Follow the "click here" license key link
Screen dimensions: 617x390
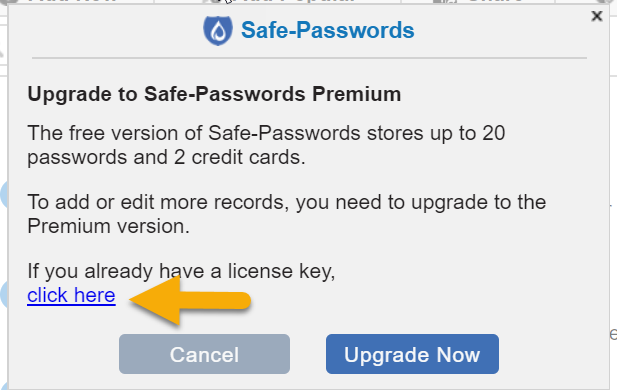71,295
